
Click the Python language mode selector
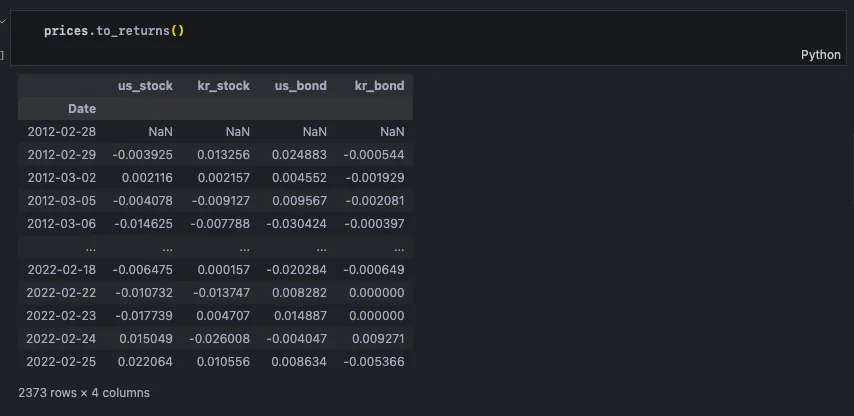(x=820, y=55)
